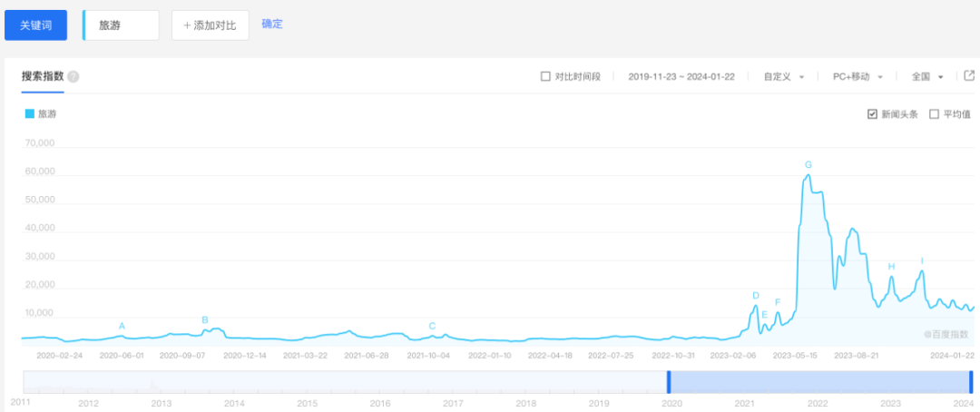
Task: Check the 平均值 checkbox
Action: point(934,114)
